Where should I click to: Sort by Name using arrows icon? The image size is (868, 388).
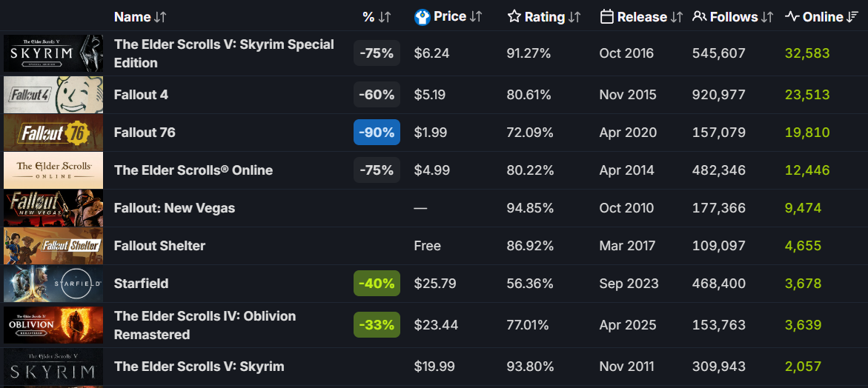pyautogui.click(x=160, y=17)
